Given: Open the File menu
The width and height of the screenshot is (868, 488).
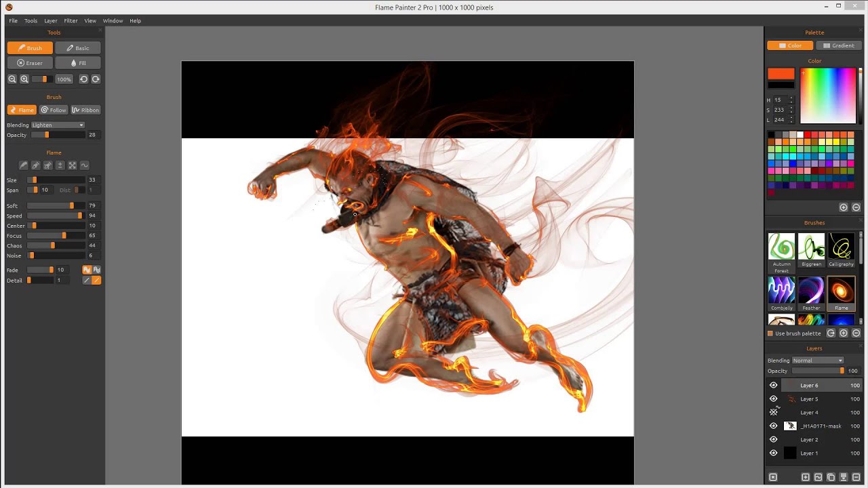Looking at the screenshot, I should point(14,21).
